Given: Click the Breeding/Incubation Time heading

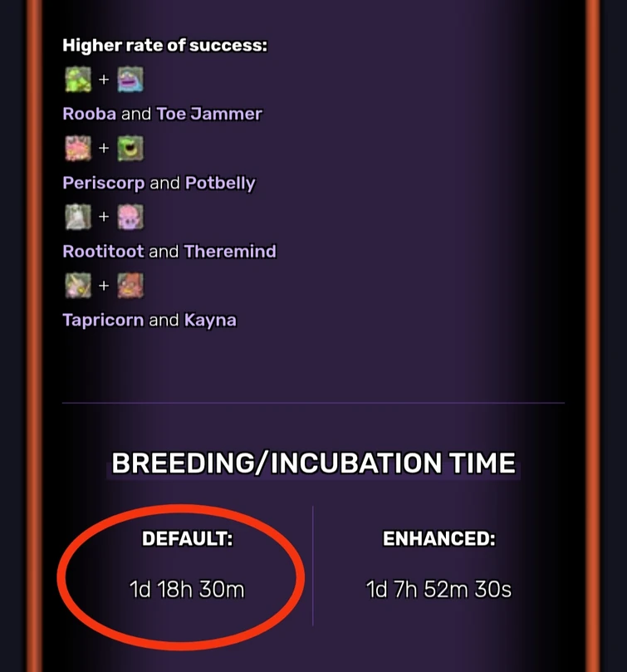Looking at the screenshot, I should pos(313,463).
